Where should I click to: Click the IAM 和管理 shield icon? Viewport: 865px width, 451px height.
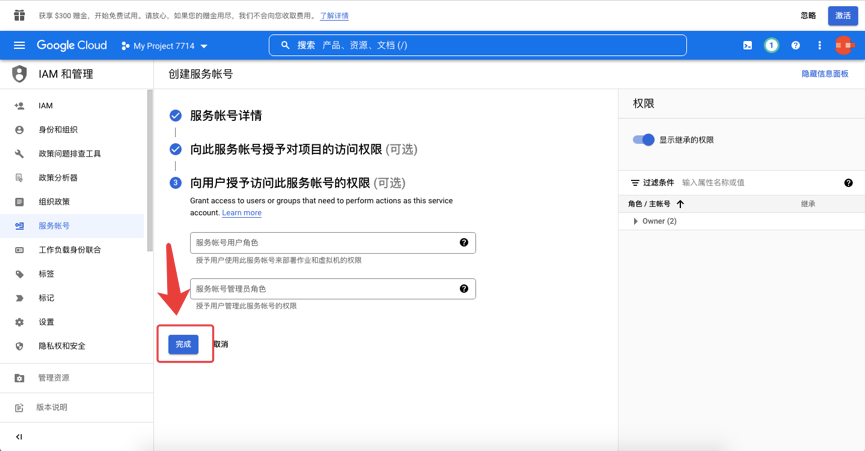pyautogui.click(x=19, y=74)
